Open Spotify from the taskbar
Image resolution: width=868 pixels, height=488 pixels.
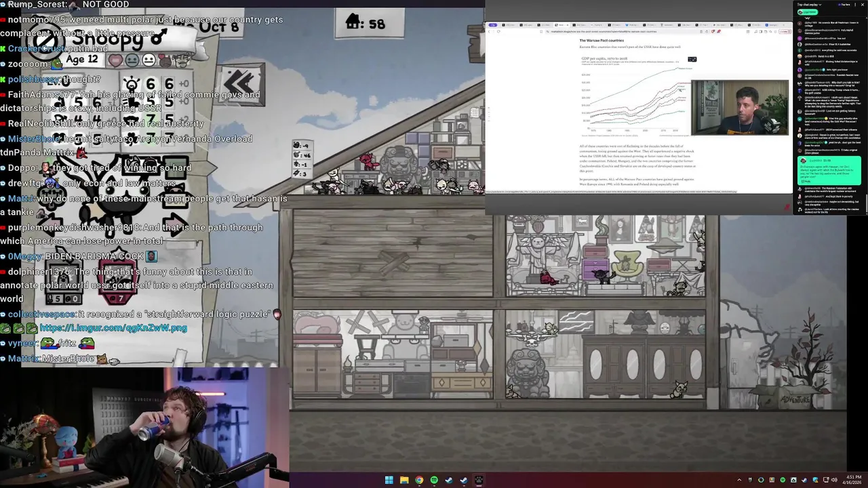(x=434, y=480)
